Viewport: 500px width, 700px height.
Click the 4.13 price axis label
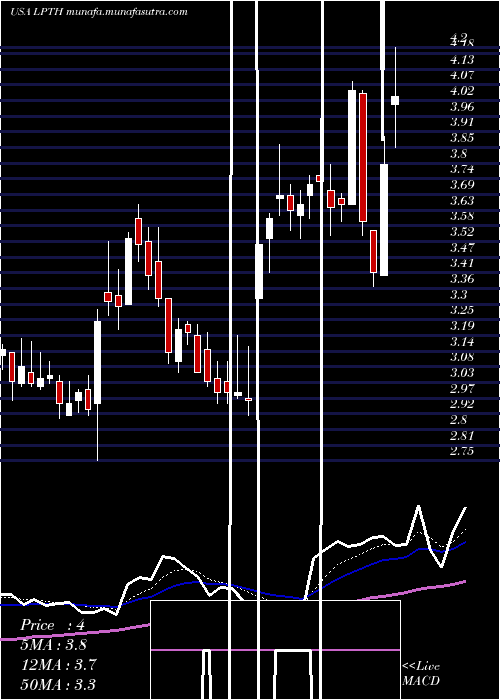(462, 60)
